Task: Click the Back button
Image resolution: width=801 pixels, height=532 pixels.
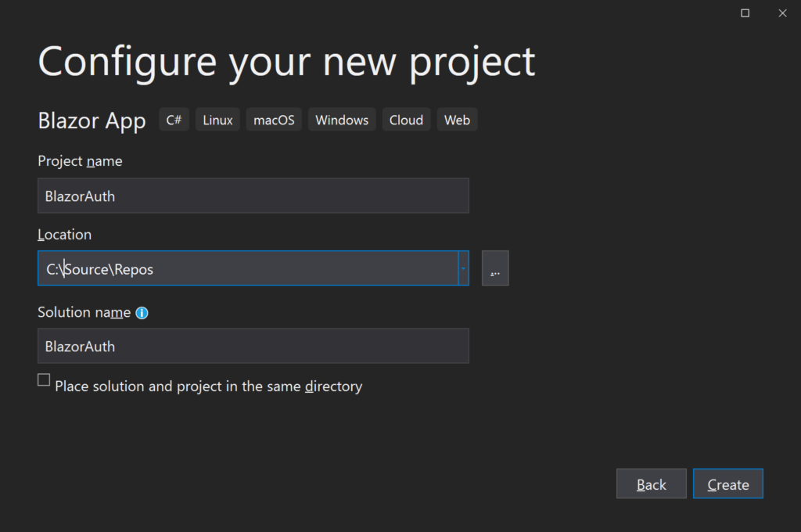Action: tap(651, 483)
